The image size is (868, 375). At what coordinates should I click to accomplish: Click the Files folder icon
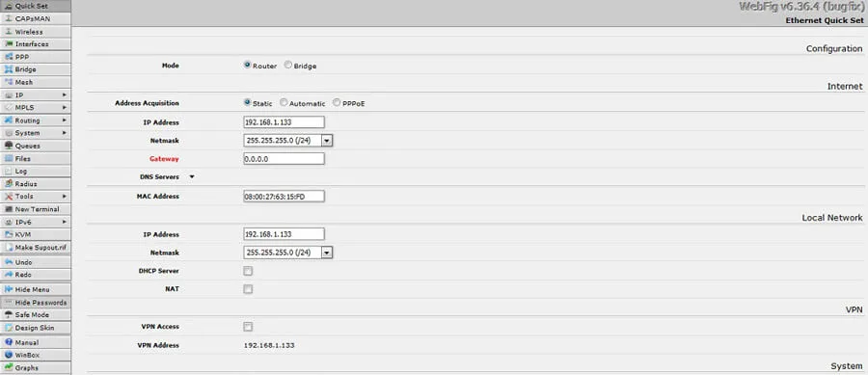pyautogui.click(x=9, y=159)
